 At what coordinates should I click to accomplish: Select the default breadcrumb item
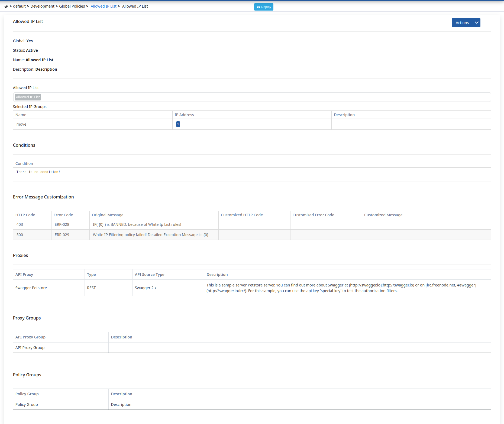click(x=20, y=6)
